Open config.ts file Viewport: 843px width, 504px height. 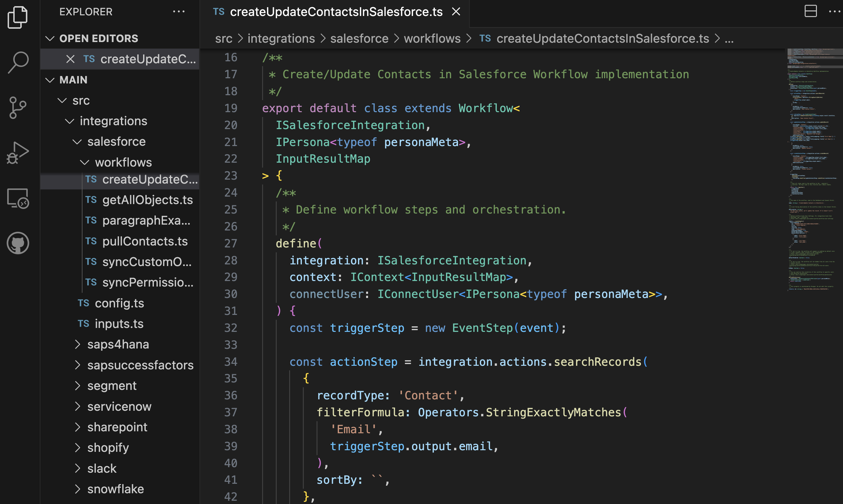(120, 303)
